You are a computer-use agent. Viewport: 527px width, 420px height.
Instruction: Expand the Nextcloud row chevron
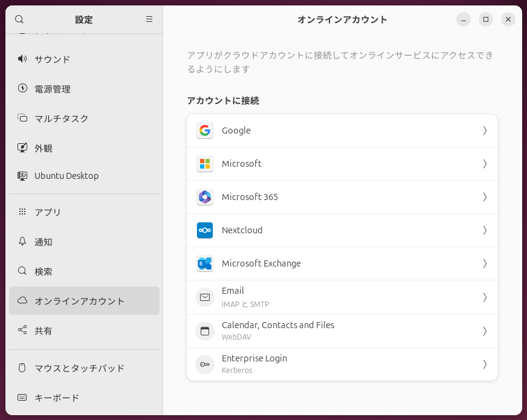(x=485, y=230)
